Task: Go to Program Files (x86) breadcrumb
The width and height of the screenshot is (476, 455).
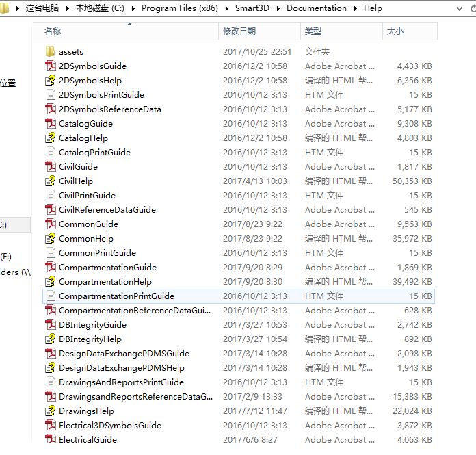Action: point(180,8)
